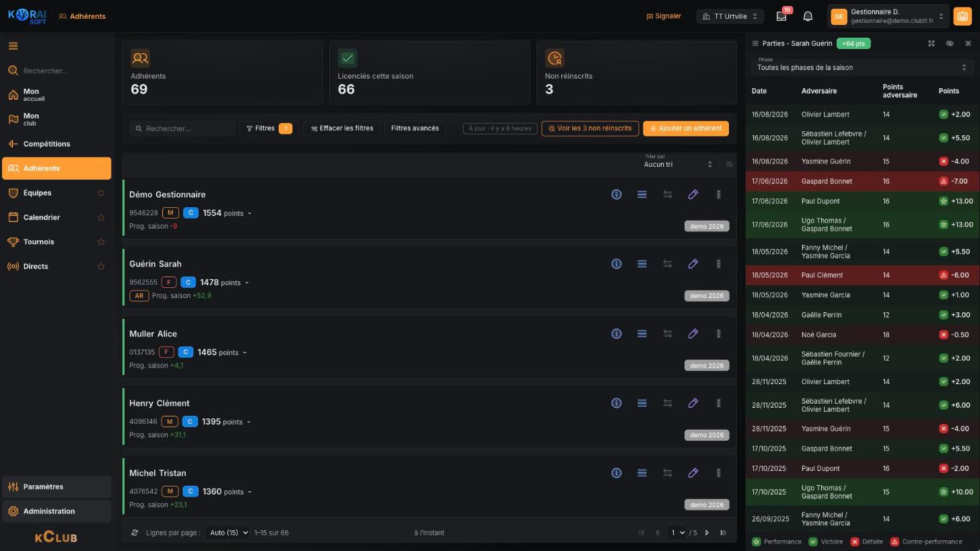
Task: Toggle favorite star for Calendrier
Action: [x=101, y=217]
